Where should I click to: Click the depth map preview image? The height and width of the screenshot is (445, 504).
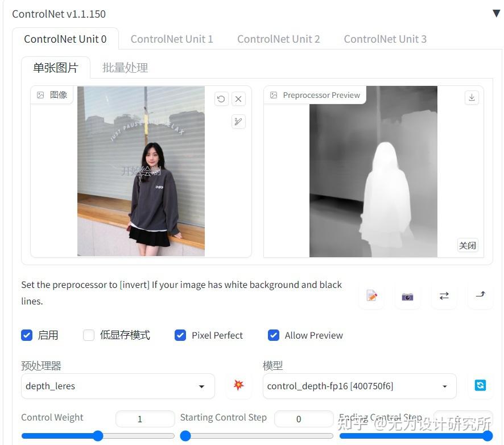pos(373,172)
